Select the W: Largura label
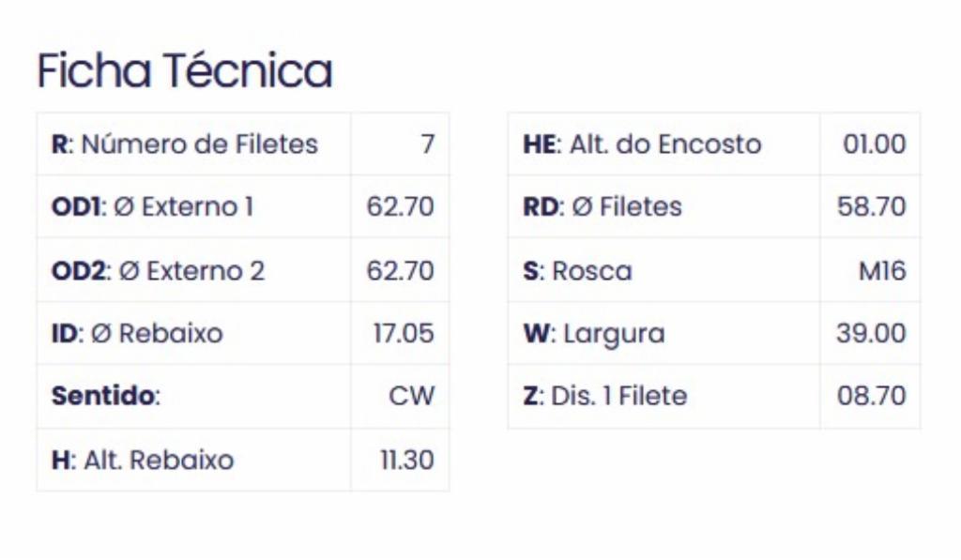961x560 pixels. 594,334
